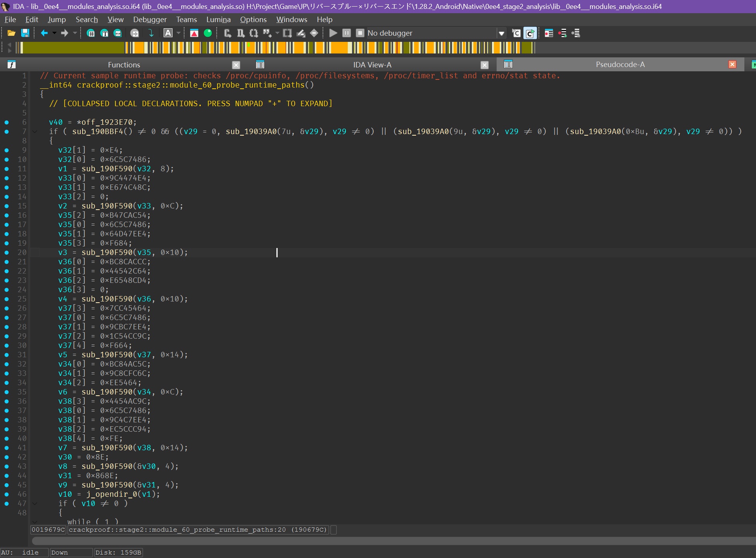Click the green circle toolbar icon

point(208,33)
